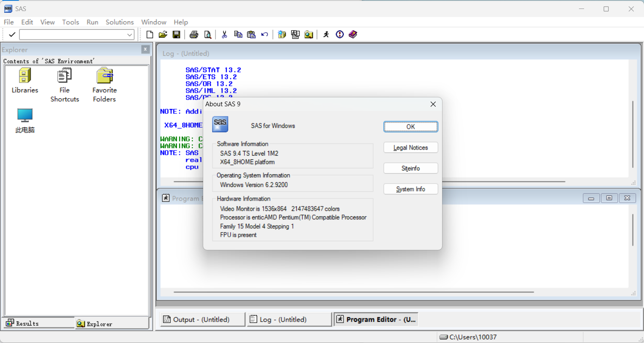644x343 pixels.
Task: Open the Run menu
Action: [x=92, y=22]
